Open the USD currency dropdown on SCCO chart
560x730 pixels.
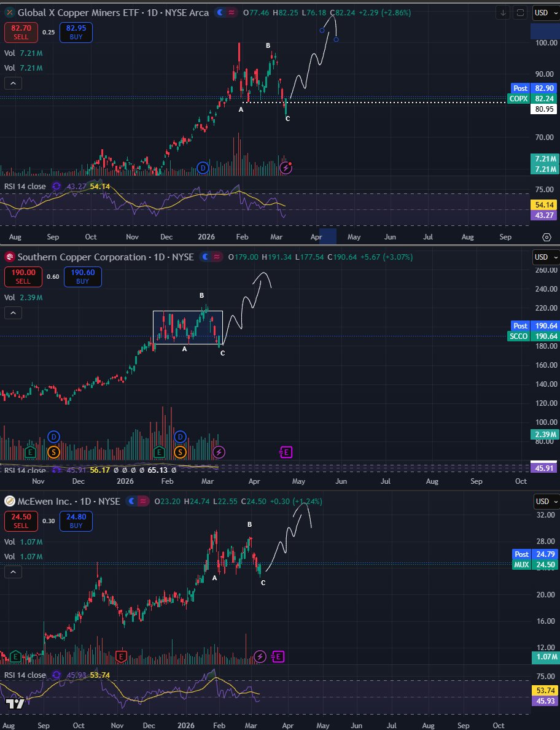545,257
